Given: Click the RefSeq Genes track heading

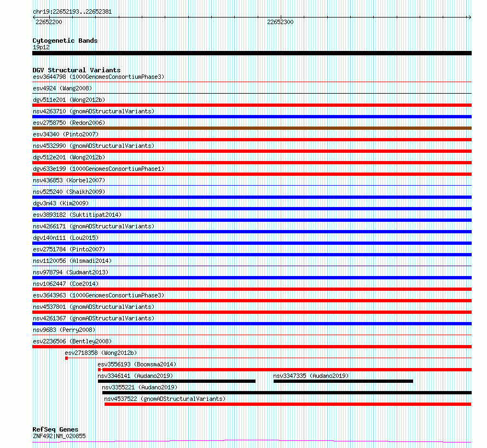Looking at the screenshot, I should (x=55, y=429).
